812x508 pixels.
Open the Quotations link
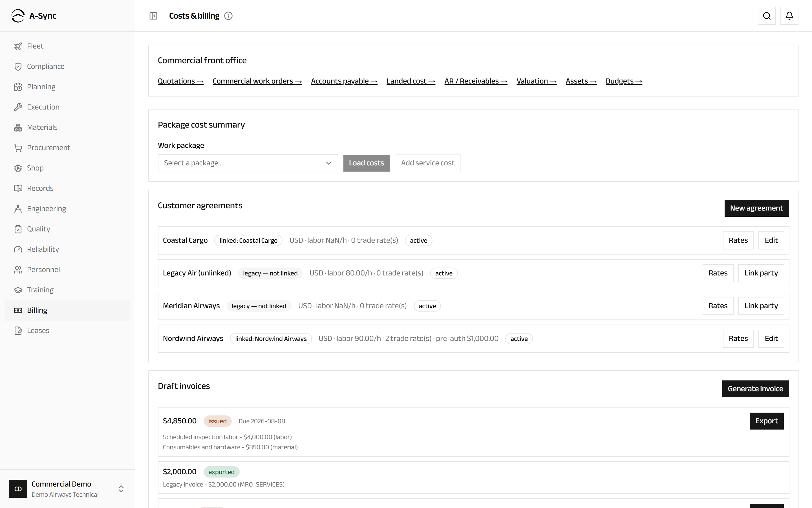tap(180, 81)
